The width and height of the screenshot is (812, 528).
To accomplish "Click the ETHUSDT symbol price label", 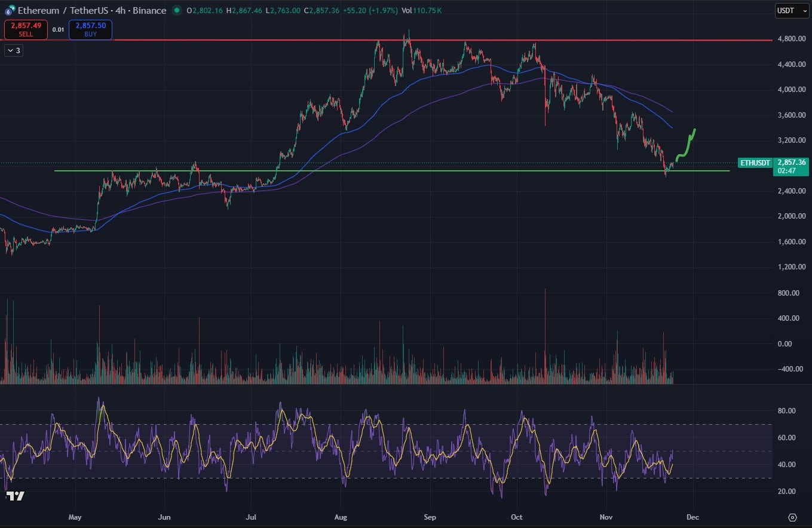I will click(x=754, y=162).
